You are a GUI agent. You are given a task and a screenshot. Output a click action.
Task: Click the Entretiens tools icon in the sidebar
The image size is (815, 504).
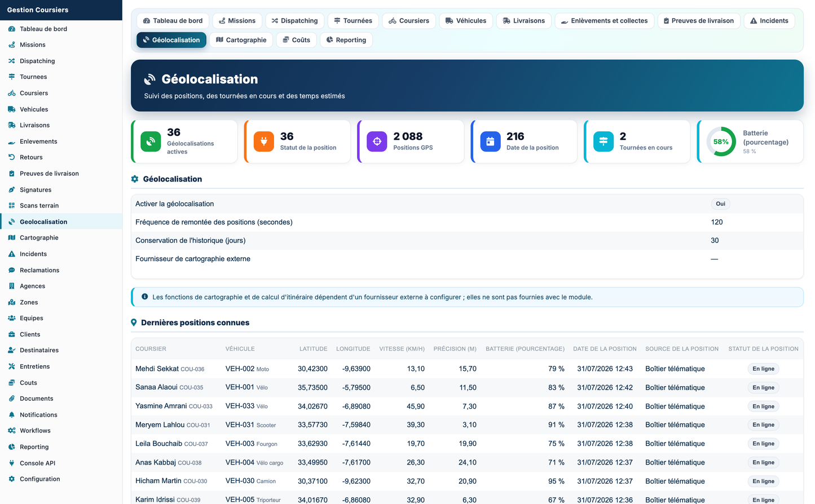[11, 366]
